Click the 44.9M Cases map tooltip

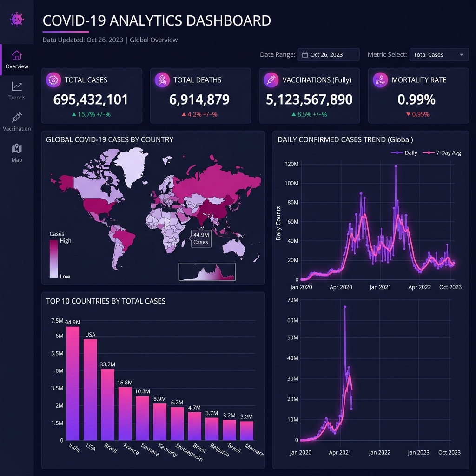pos(201,238)
